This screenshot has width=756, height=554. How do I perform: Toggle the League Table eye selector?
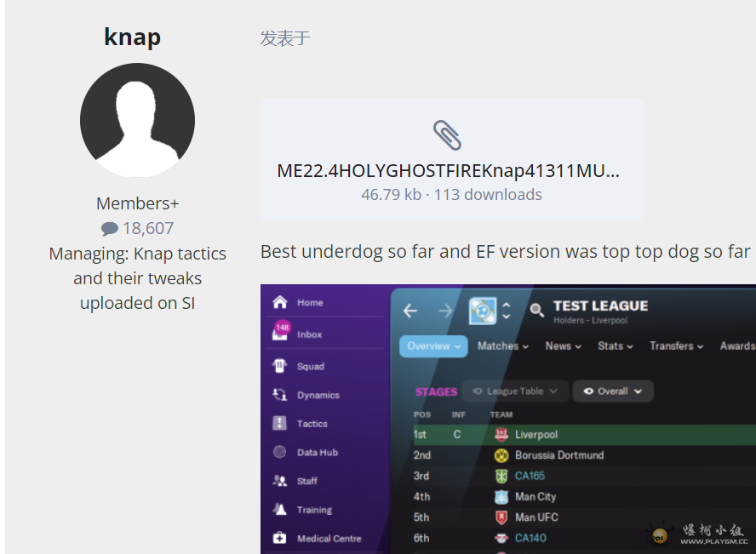(515, 391)
